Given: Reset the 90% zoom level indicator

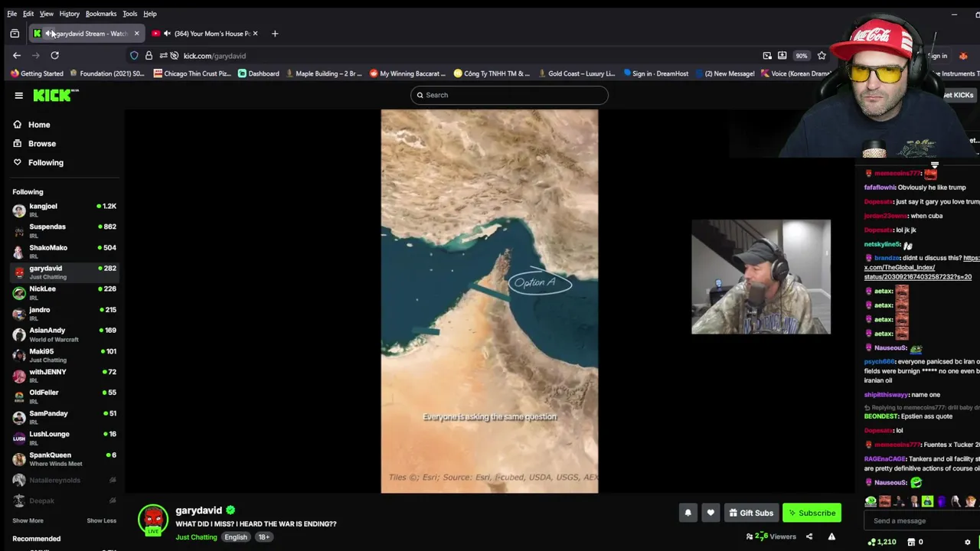Looking at the screenshot, I should click(x=801, y=56).
